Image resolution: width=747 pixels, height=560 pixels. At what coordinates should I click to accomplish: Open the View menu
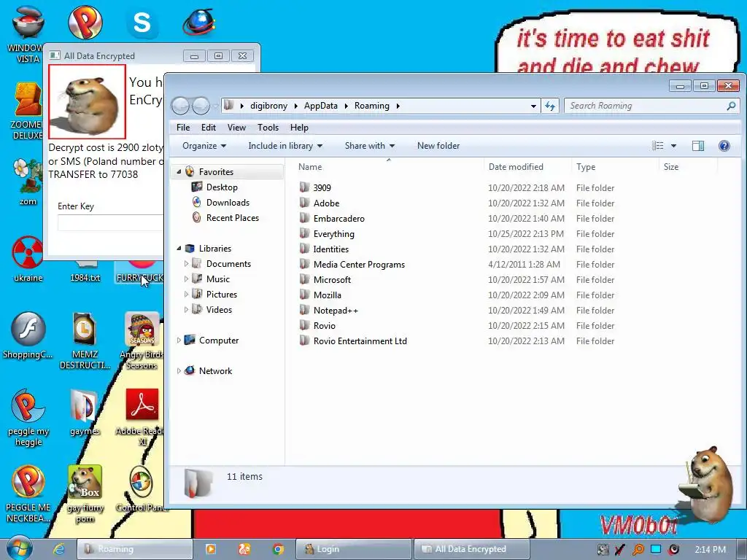coord(236,128)
